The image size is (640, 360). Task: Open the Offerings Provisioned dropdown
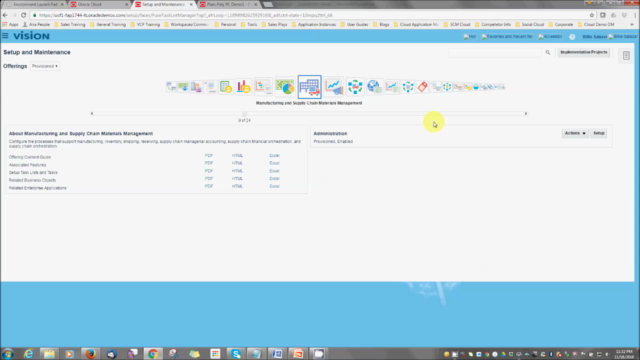(x=45, y=66)
